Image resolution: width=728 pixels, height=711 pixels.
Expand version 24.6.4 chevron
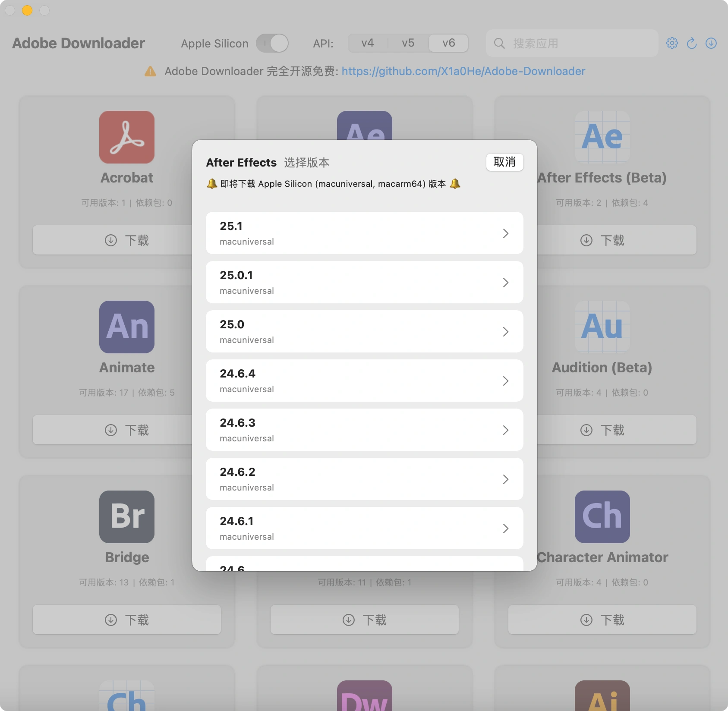(506, 381)
